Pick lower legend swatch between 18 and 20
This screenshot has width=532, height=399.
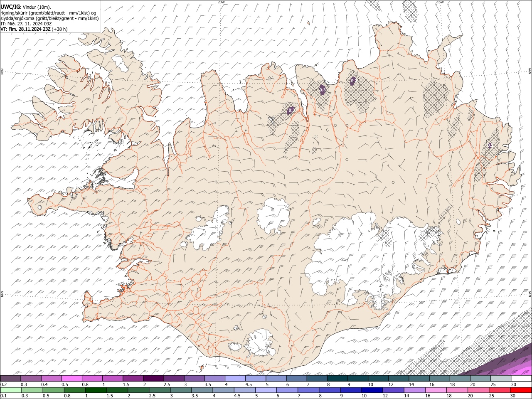(457, 390)
